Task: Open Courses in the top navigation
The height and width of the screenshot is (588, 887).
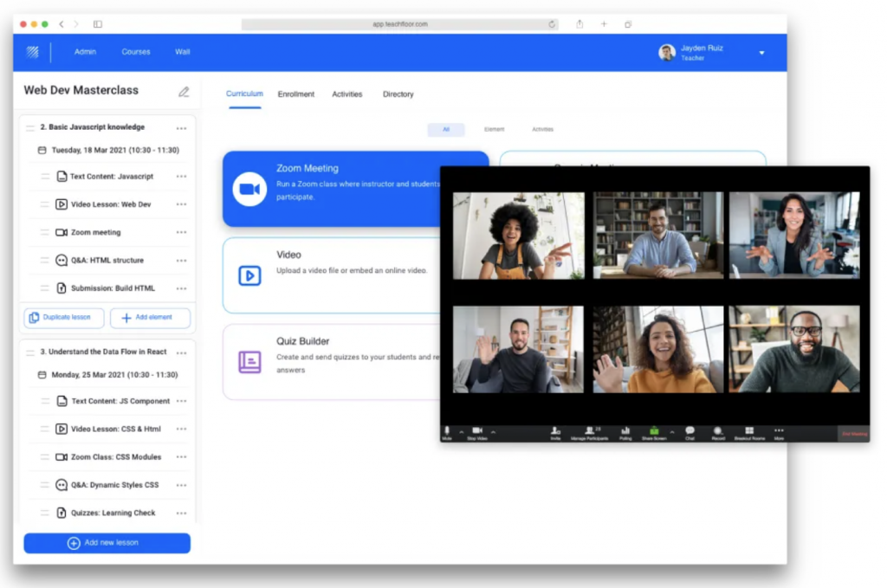Action: point(136,52)
